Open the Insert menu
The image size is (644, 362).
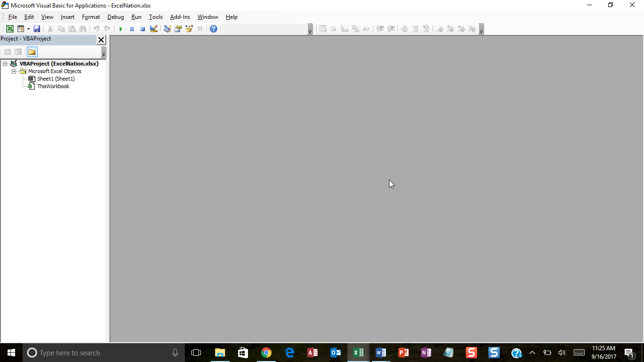pyautogui.click(x=67, y=17)
